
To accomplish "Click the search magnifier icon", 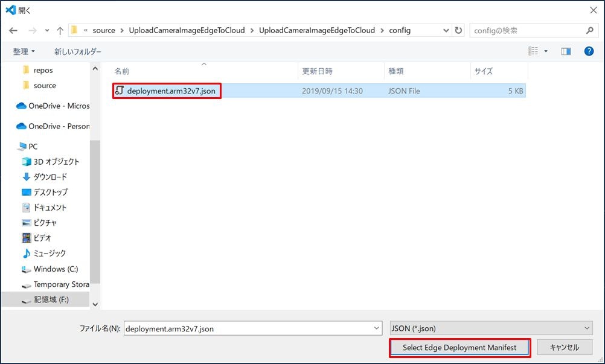I will point(589,30).
